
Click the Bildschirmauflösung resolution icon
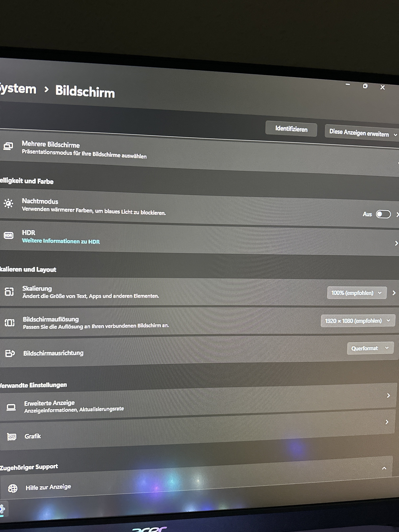coord(10,322)
